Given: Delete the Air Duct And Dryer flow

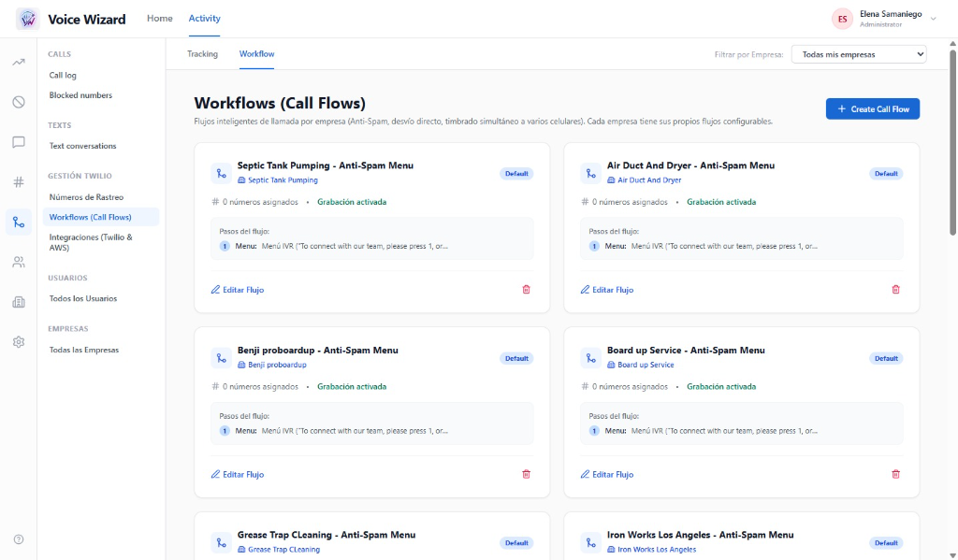Looking at the screenshot, I should pyautogui.click(x=895, y=290).
